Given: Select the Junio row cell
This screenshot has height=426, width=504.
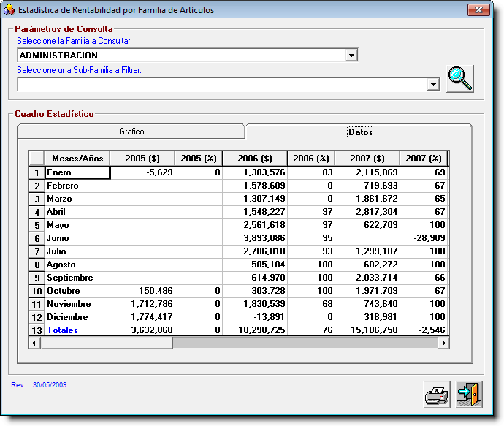Looking at the screenshot, I should [x=77, y=238].
